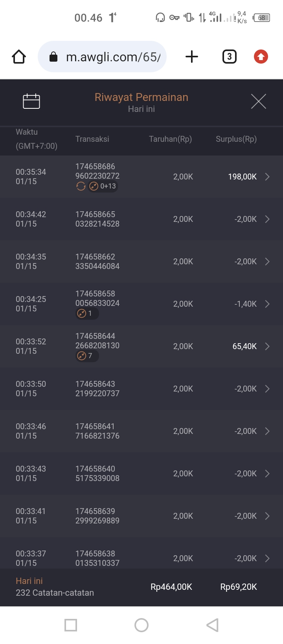
Task: Open the calendar date picker
Action: click(x=31, y=101)
